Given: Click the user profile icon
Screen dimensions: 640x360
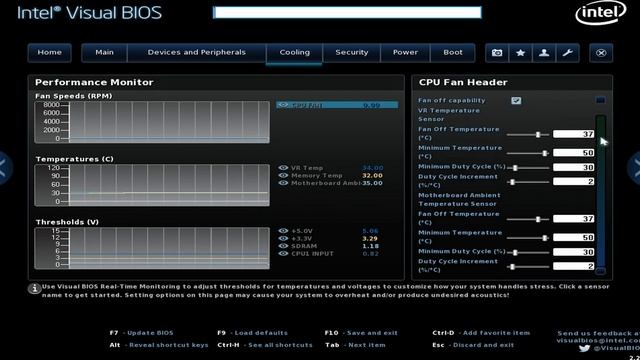Looking at the screenshot, I should tap(544, 53).
